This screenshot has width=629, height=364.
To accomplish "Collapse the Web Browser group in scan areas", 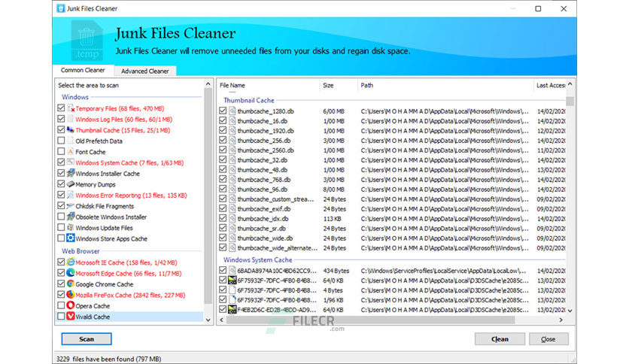I will tap(81, 251).
